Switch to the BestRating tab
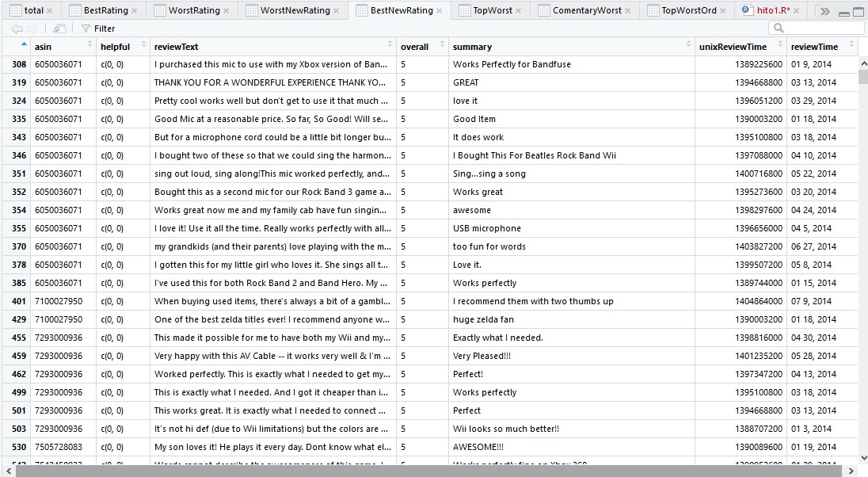Image resolution: width=868 pixels, height=477 pixels. [105, 11]
